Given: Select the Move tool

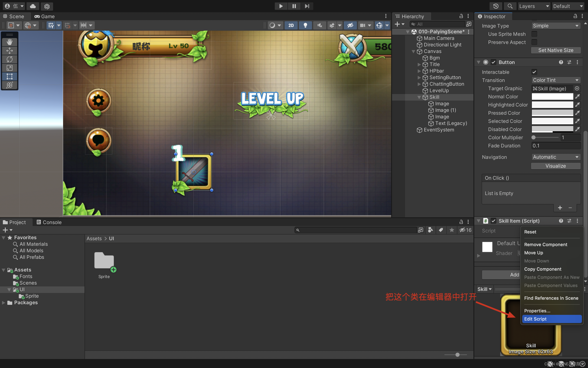Looking at the screenshot, I should coord(9,51).
